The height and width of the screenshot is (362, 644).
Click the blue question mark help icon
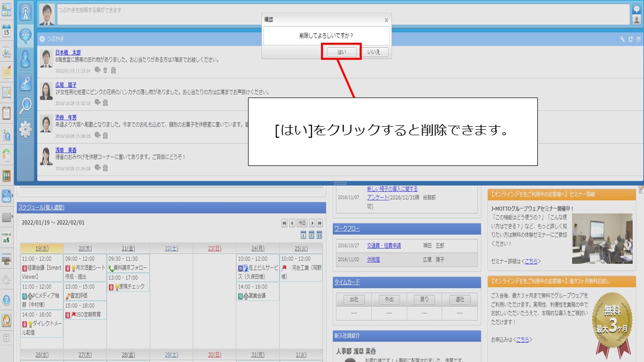point(7,300)
